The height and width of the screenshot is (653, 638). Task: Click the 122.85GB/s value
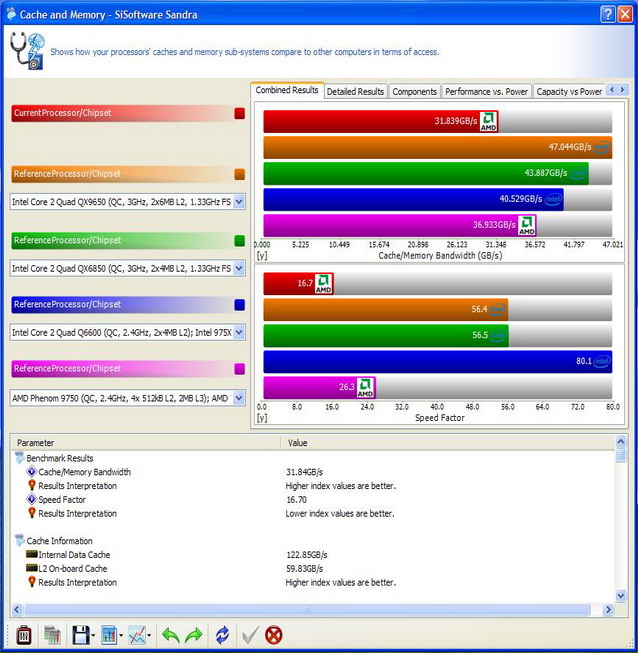tap(307, 555)
